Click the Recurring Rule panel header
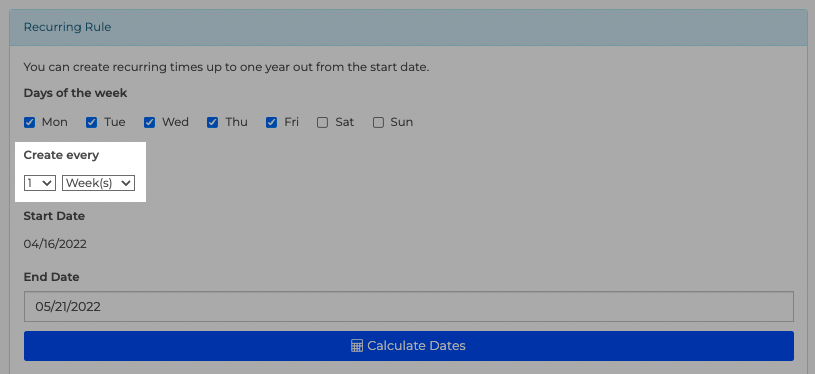The height and width of the screenshot is (374, 815). coord(409,27)
